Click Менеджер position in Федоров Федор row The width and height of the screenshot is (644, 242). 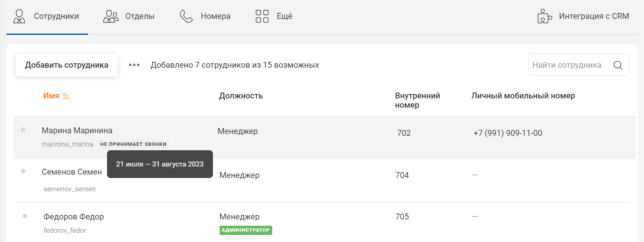click(240, 217)
